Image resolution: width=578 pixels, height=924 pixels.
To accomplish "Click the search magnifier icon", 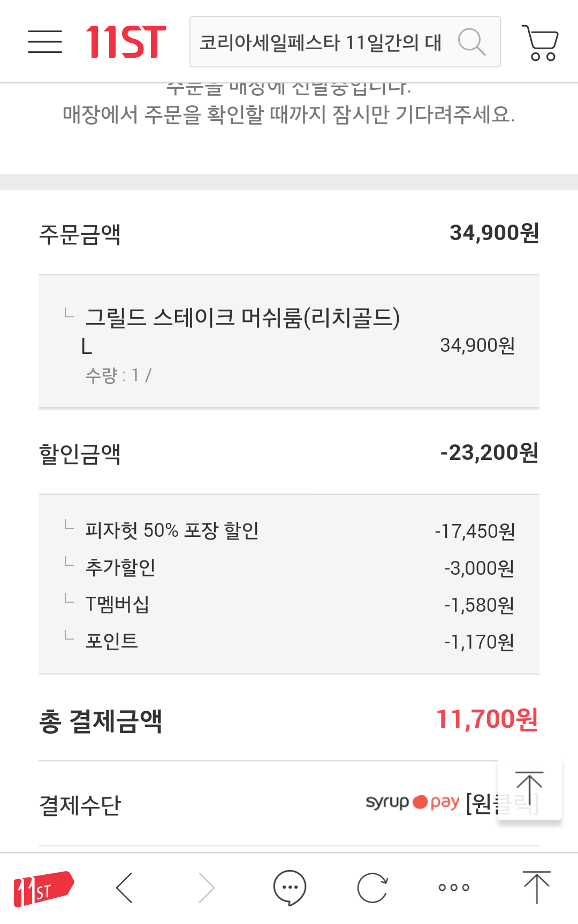I will [471, 42].
